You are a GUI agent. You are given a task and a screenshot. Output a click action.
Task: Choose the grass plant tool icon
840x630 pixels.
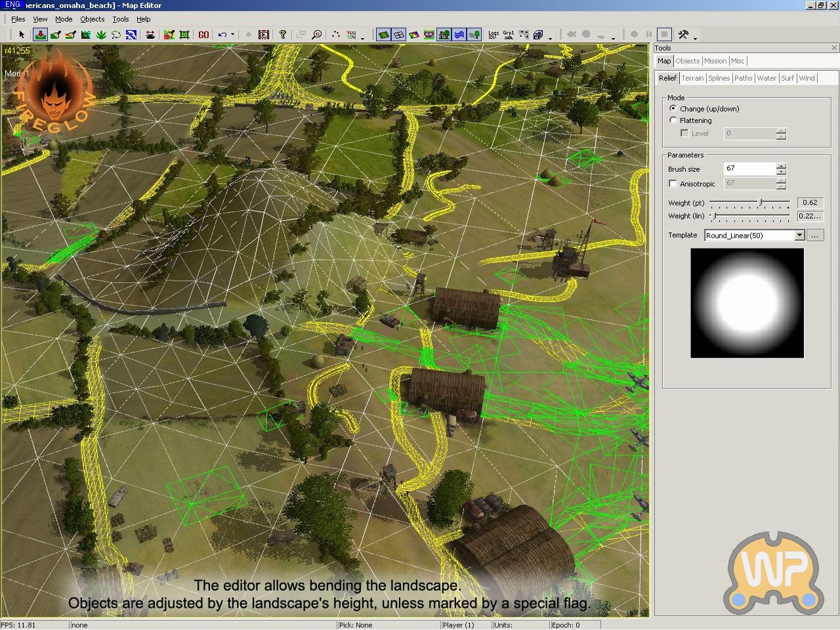click(x=101, y=34)
